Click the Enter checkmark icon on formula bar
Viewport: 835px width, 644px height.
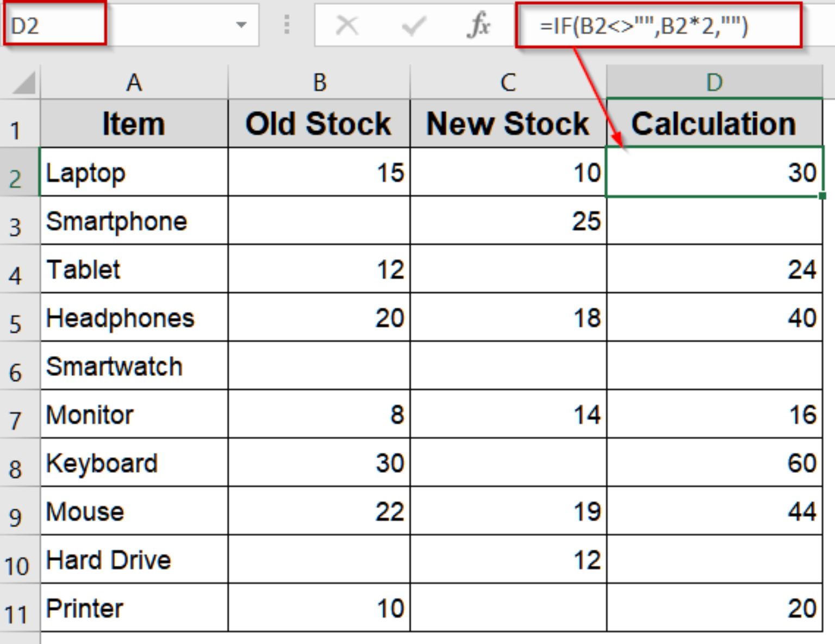coord(414,24)
